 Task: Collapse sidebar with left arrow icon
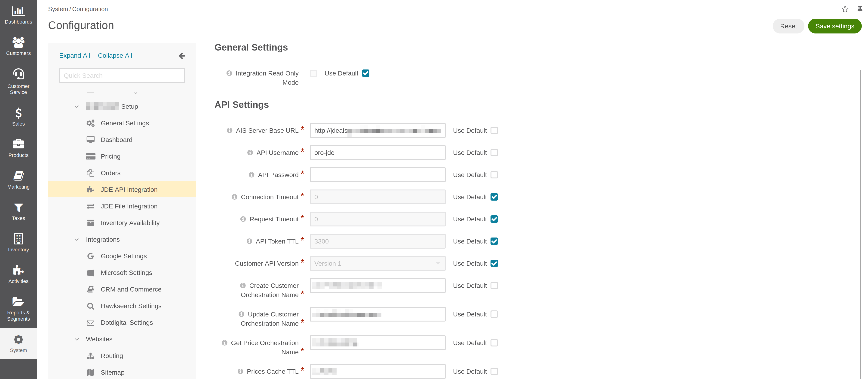pyautogui.click(x=182, y=56)
